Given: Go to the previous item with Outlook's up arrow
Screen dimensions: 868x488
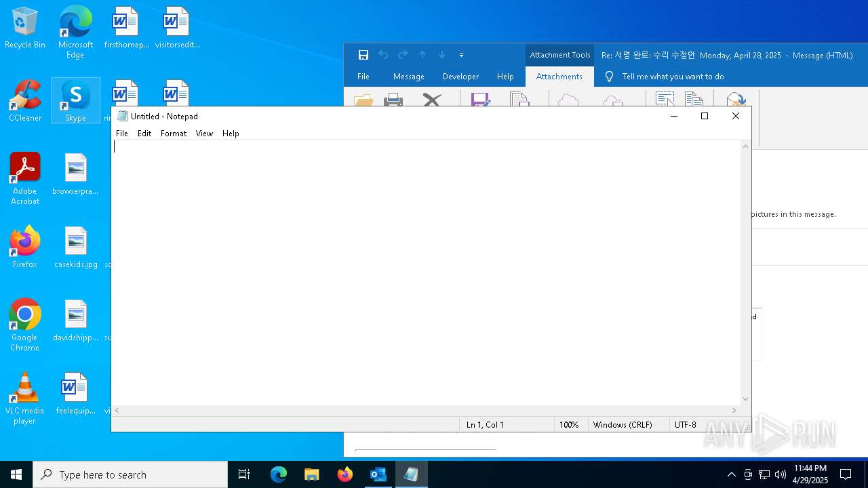Looking at the screenshot, I should pos(422,55).
